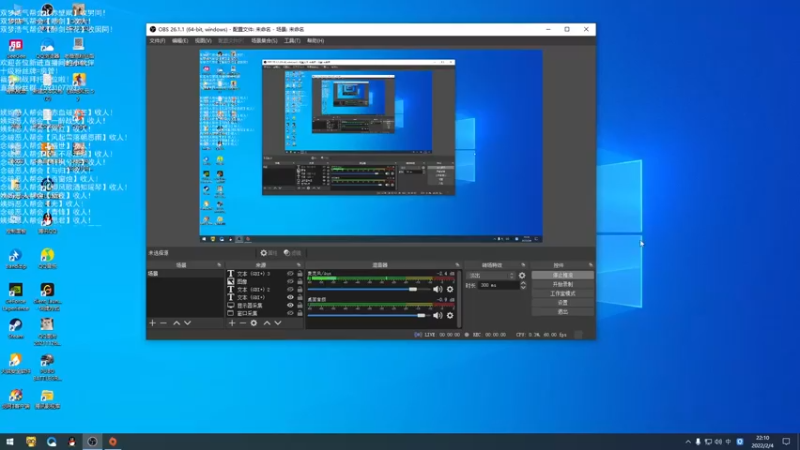800x450 pixels.
Task: Open the notification center in system tray
Action: click(786, 442)
